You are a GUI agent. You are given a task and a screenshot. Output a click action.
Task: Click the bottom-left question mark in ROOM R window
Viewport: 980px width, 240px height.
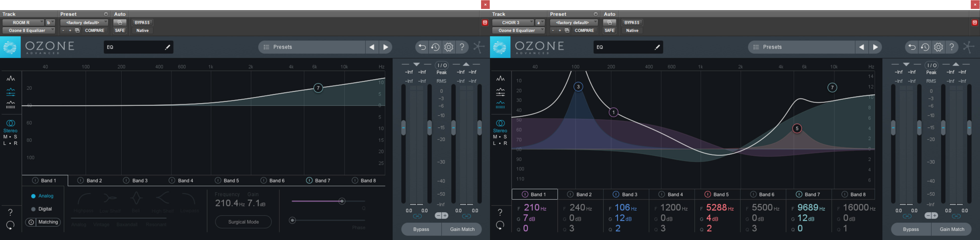click(10, 212)
